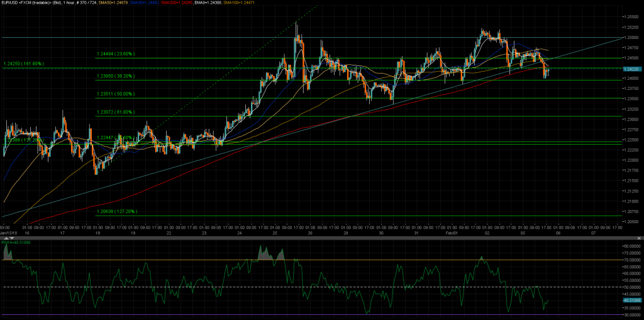This screenshot has height=320, width=644.
Task: Close the RSI indicator panel
Action: pyautogui.click(x=640, y=238)
